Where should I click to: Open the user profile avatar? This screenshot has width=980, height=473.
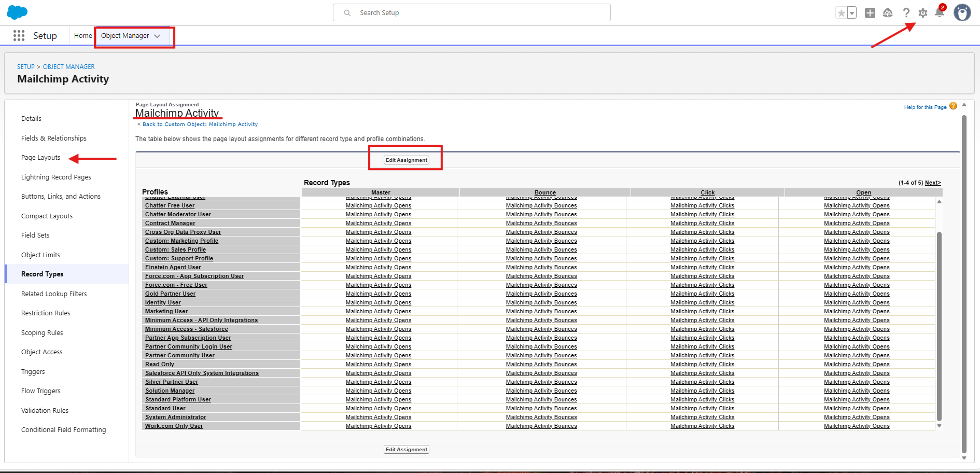point(962,12)
